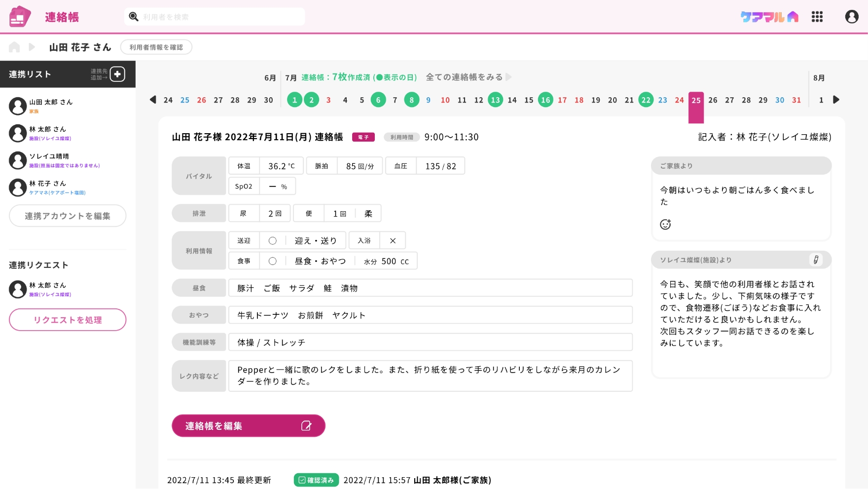Add reaction with smiley icon
Image resolution: width=868 pixels, height=489 pixels.
665,225
